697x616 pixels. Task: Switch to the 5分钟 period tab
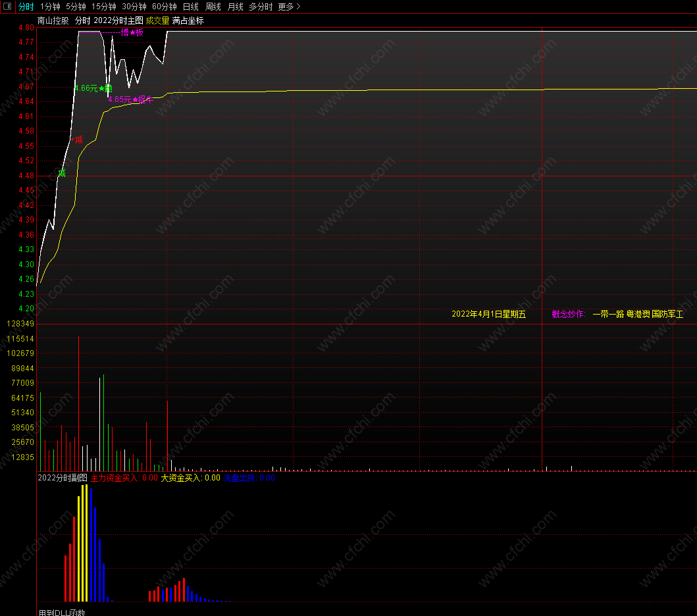click(76, 7)
